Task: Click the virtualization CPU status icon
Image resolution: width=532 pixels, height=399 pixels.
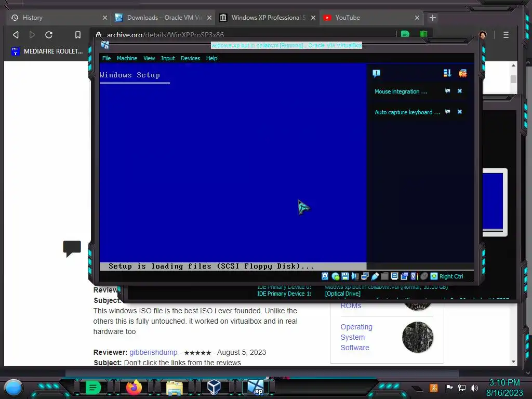Action: 414,276
